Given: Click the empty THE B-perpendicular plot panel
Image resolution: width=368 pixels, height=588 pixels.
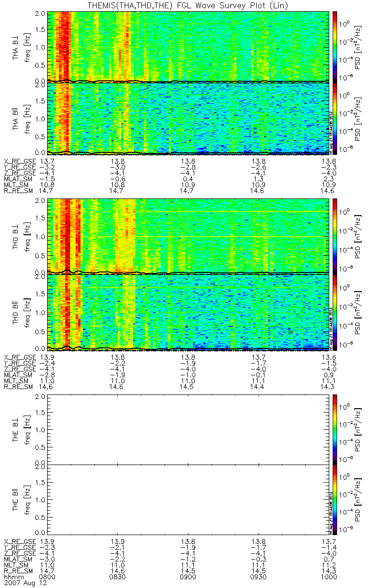Looking at the screenshot, I should (x=188, y=430).
